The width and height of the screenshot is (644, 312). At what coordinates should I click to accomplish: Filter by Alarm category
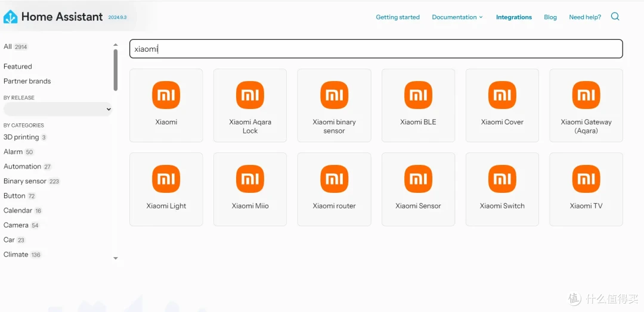(x=18, y=152)
